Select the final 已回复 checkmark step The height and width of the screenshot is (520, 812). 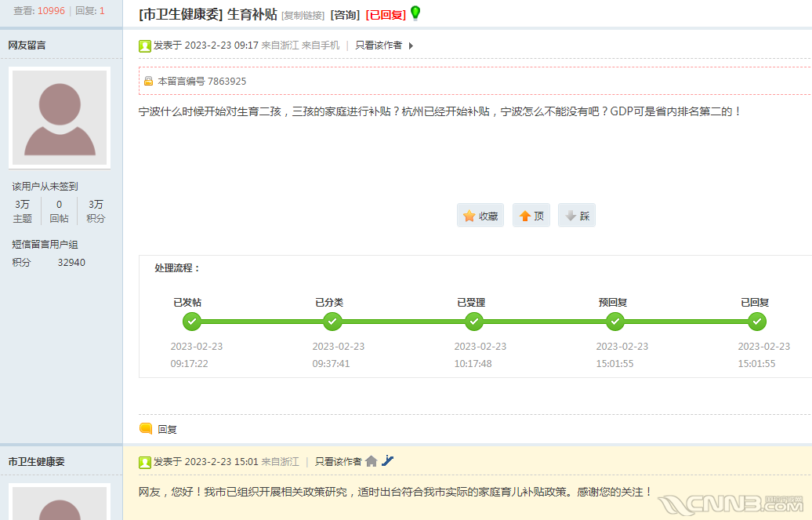tap(756, 322)
